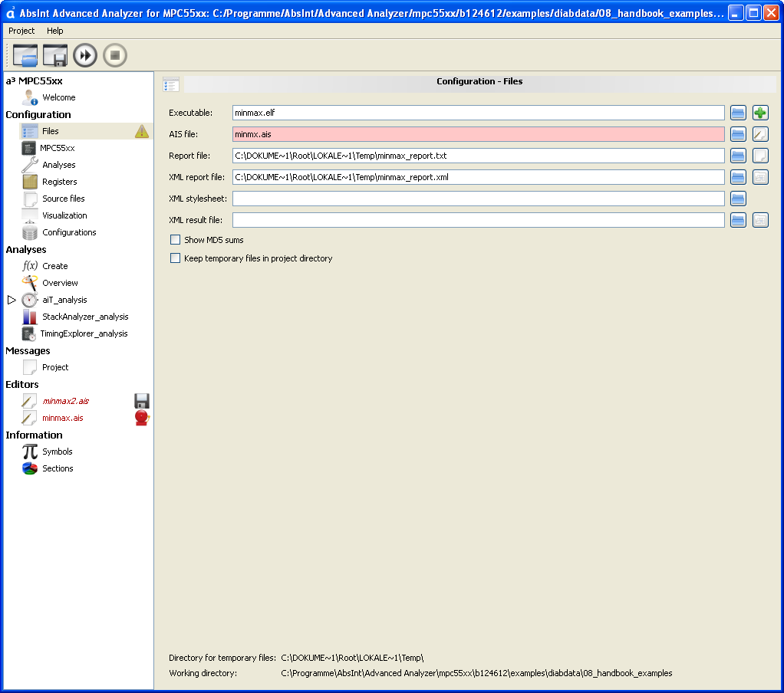Edit AIS file with pencil icon

tap(760, 134)
